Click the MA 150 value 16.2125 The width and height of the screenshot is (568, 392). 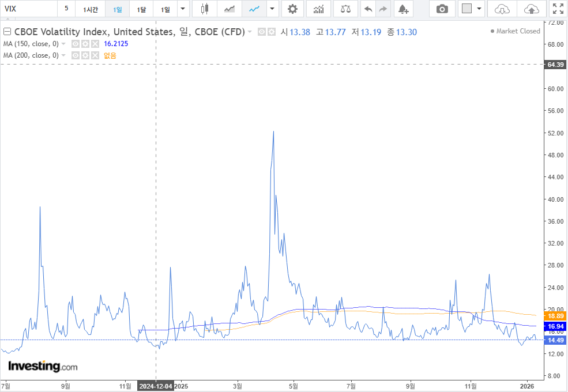point(116,44)
